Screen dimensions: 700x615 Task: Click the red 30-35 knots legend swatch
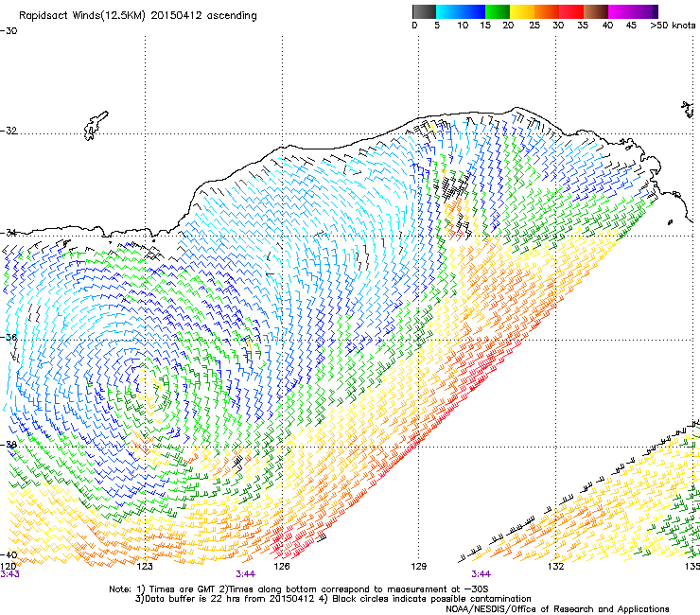pos(571,11)
